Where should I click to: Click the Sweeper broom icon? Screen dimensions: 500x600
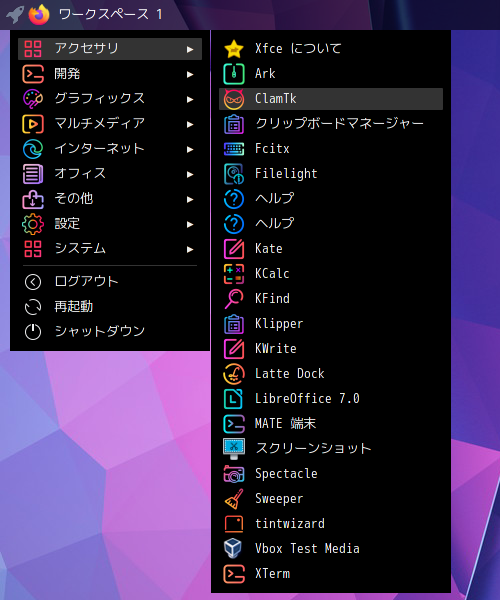click(234, 499)
